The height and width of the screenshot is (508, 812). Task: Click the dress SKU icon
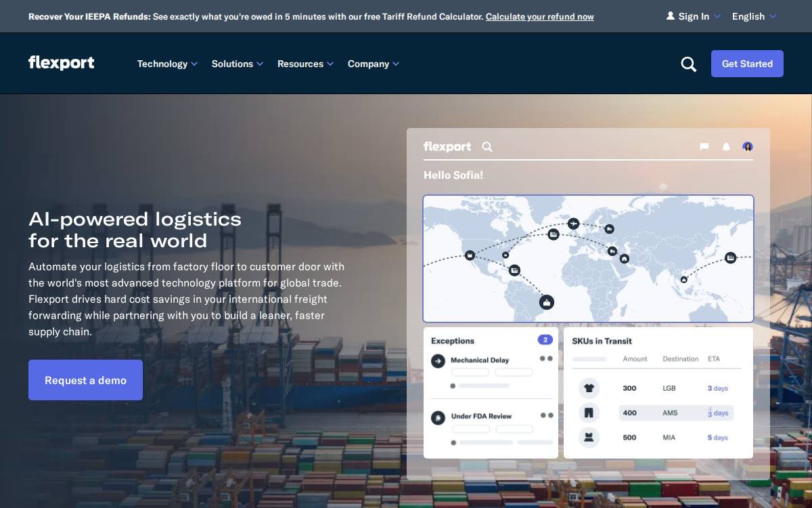(x=589, y=437)
